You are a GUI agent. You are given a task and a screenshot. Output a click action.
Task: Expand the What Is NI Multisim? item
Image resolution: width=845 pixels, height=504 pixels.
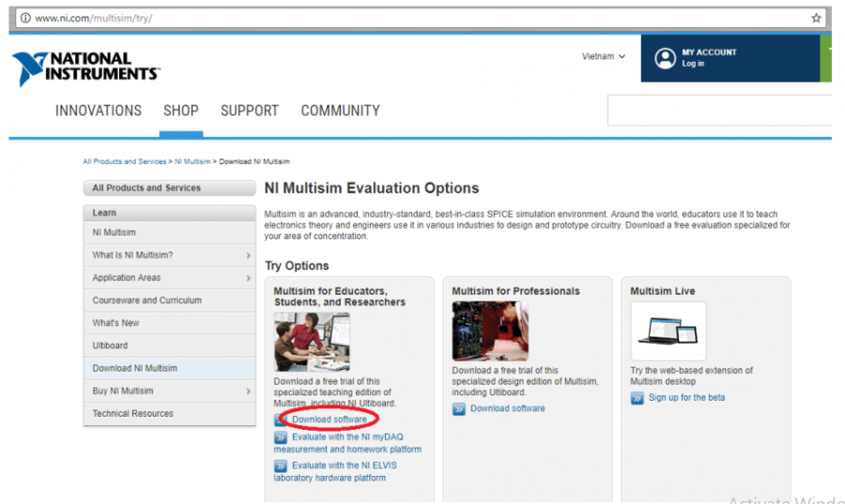pyautogui.click(x=248, y=255)
